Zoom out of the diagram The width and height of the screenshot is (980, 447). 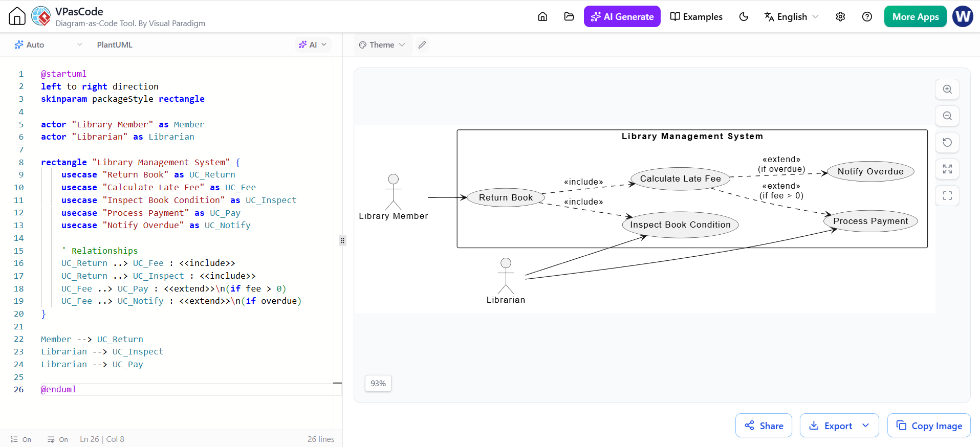947,116
